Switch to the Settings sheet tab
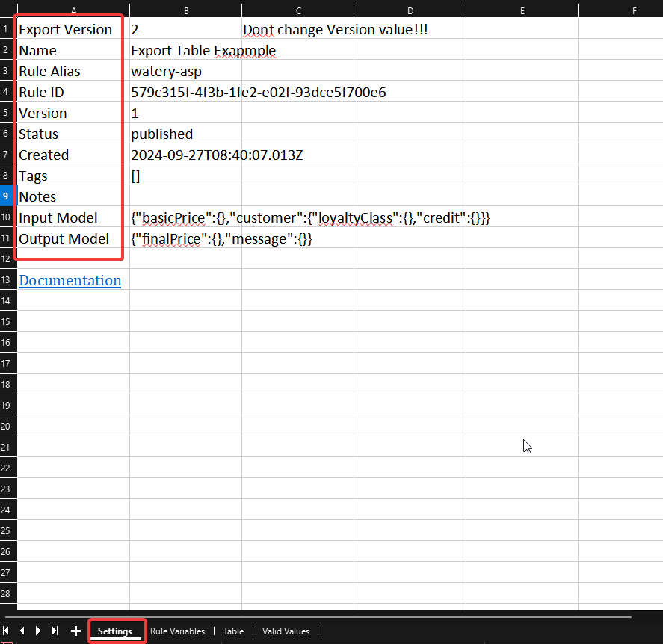Image resolution: width=663 pixels, height=644 pixels. tap(115, 631)
